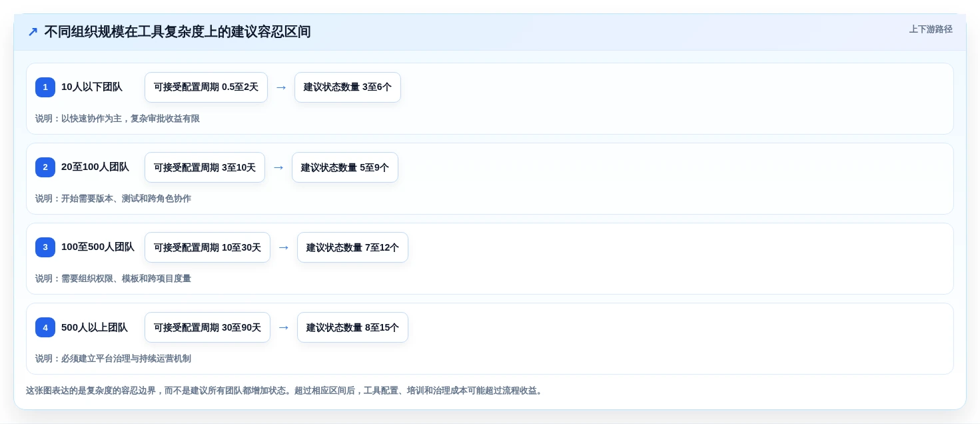Click the 可接受配置周期 3至10天 box
The width and height of the screenshot is (980, 424).
[x=205, y=167]
